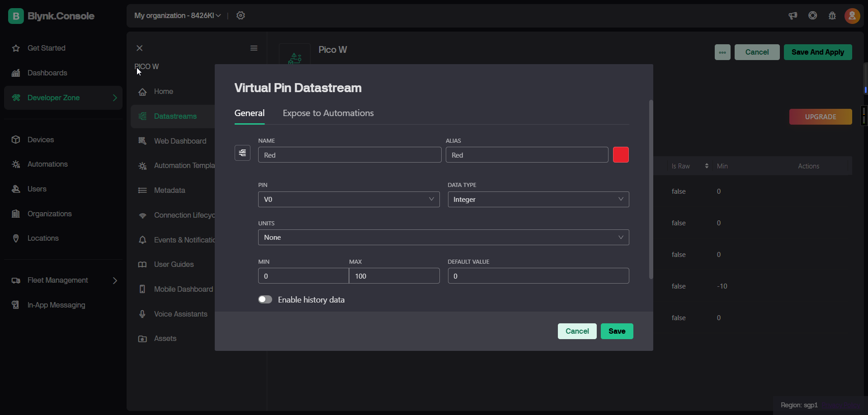Collapse template menu hamburger icon
868x415 pixels.
[x=254, y=48]
